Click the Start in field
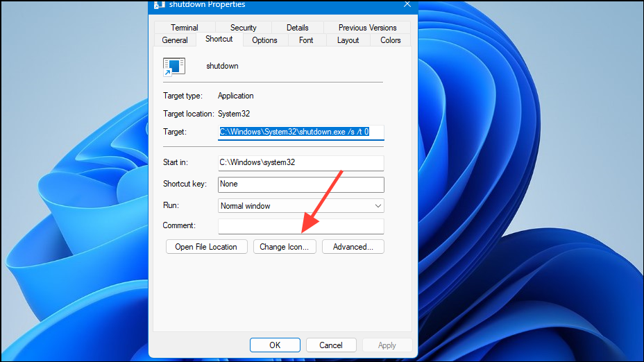Image resolution: width=644 pixels, height=362 pixels. click(x=300, y=162)
